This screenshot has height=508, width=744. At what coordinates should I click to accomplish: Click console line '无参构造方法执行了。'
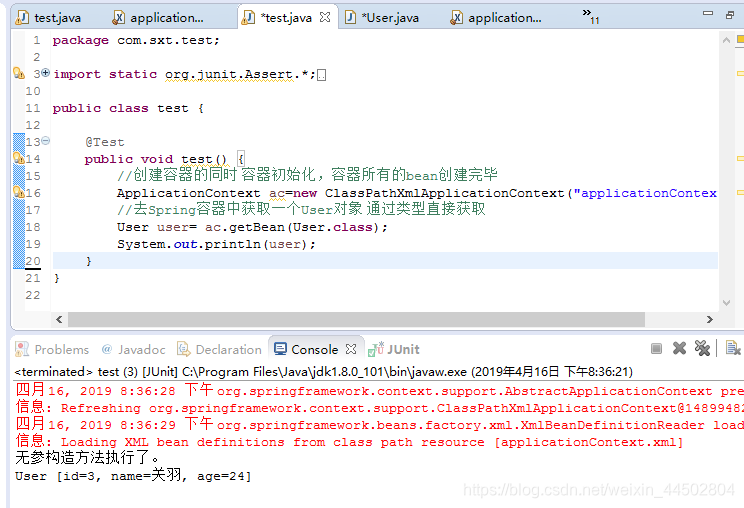click(87, 458)
